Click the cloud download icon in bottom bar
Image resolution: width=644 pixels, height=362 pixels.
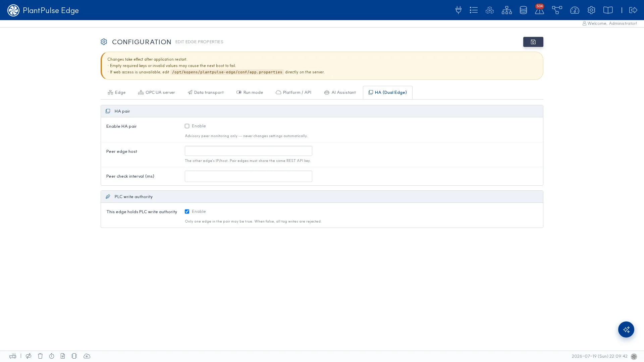pyautogui.click(x=87, y=356)
